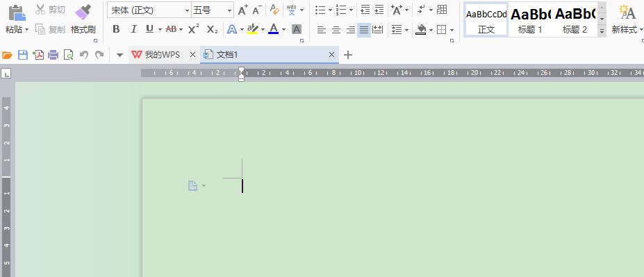Image resolution: width=644 pixels, height=277 pixels.
Task: Open the font size box 五号
Action: pos(213,10)
